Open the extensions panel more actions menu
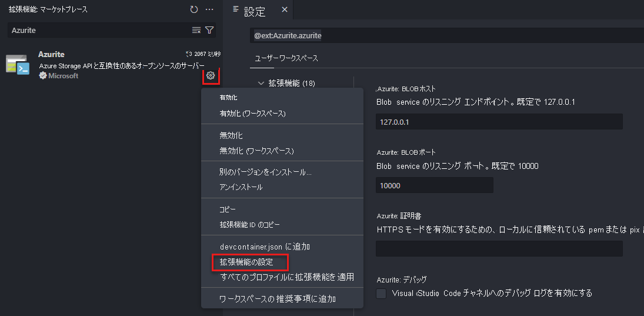Image resolution: width=644 pixels, height=316 pixels. tap(209, 9)
